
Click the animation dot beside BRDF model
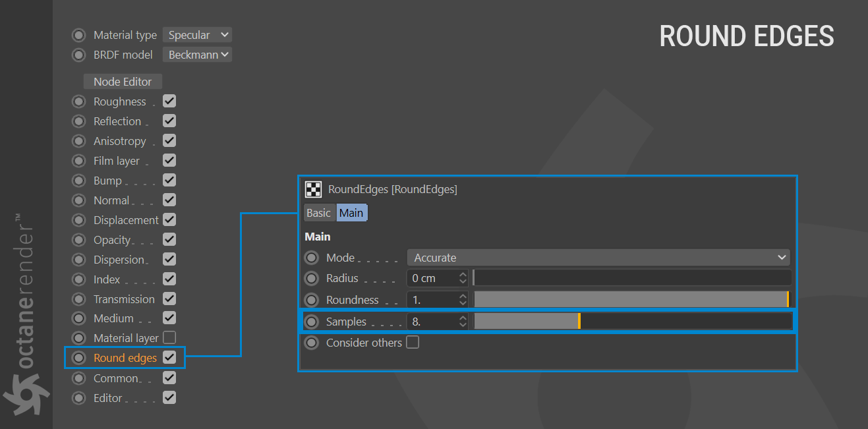click(x=79, y=55)
